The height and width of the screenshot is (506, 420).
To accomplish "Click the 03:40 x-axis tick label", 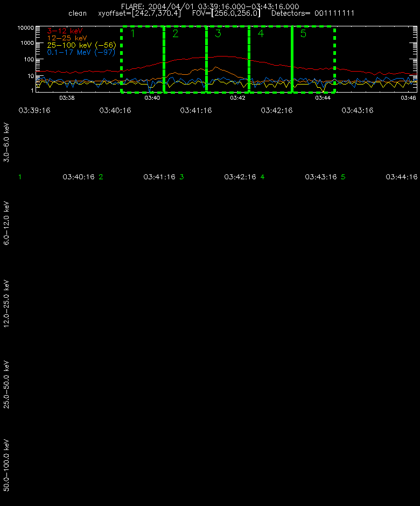I will click(x=152, y=98).
